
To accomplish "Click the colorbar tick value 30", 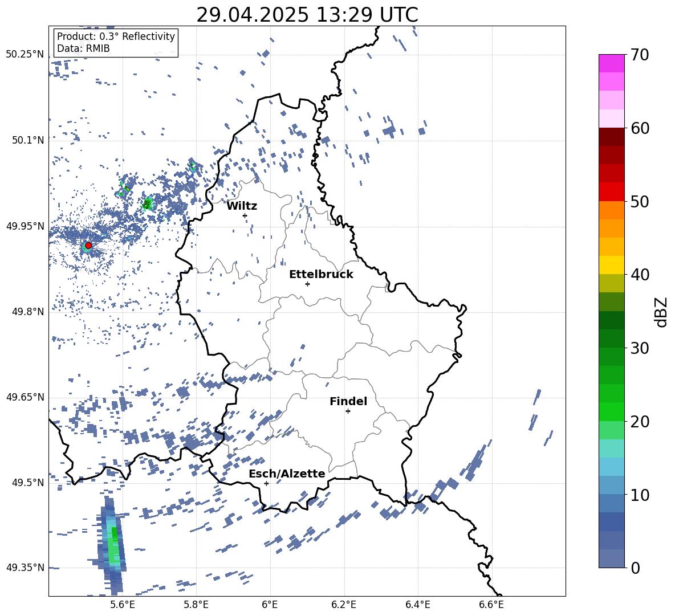I will (640, 348).
